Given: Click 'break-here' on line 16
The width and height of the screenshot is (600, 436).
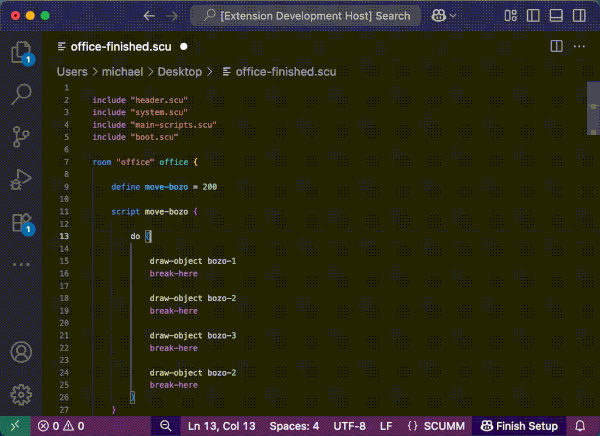Looking at the screenshot, I should click(x=174, y=273).
